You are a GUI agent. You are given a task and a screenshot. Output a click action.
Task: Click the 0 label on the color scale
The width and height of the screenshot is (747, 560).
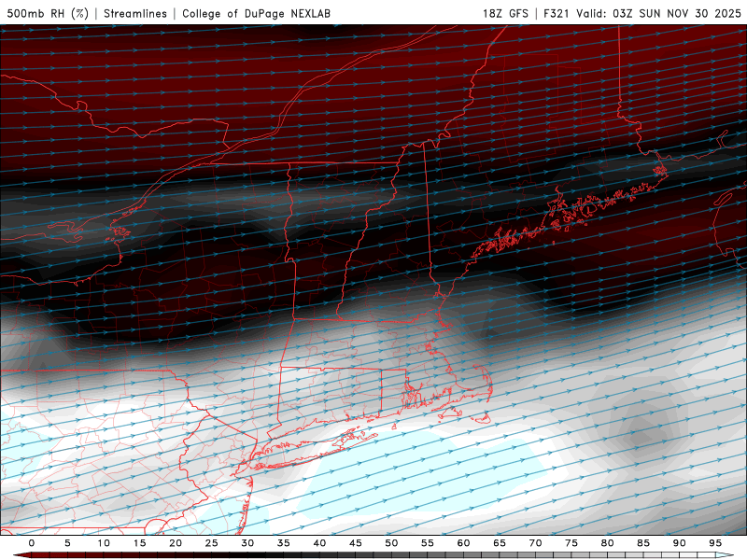(x=32, y=543)
